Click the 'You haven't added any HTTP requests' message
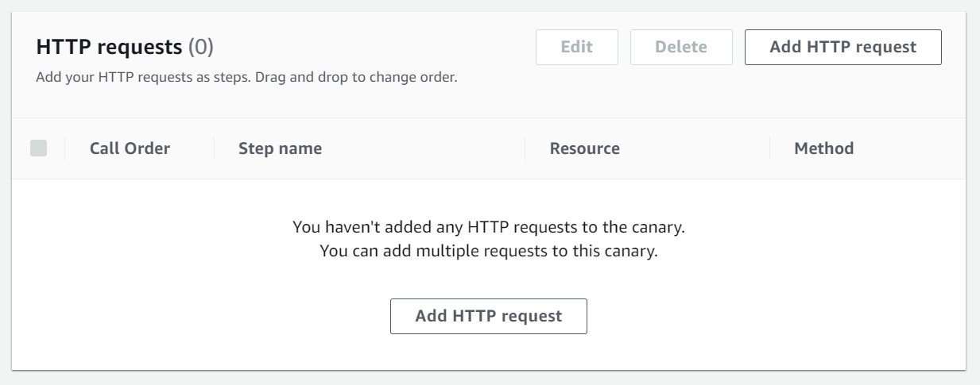 tap(489, 228)
